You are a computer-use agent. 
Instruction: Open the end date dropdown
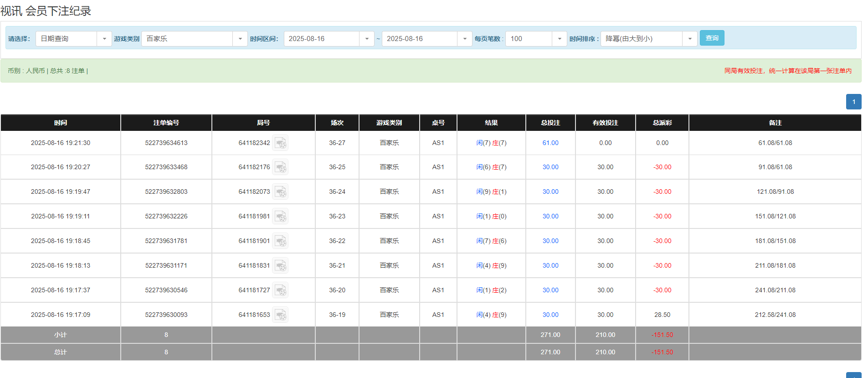(x=426, y=39)
